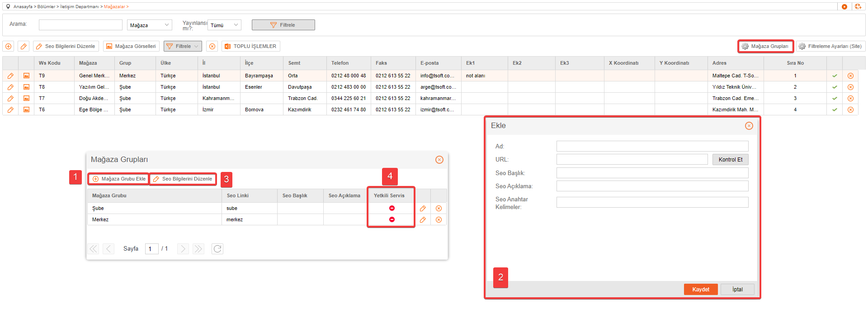Image resolution: width=868 pixels, height=333 pixels.
Task: Toggle published status for T8
Action: pyautogui.click(x=835, y=87)
